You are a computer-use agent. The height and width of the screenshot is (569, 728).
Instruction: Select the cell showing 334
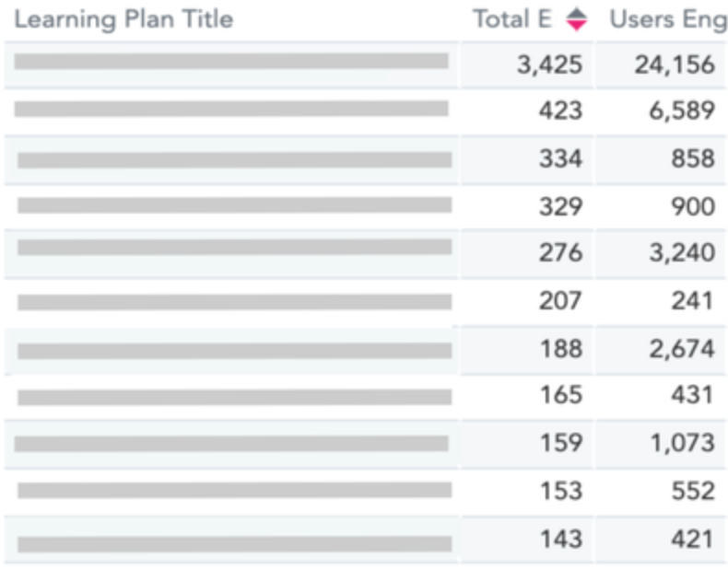tap(560, 158)
